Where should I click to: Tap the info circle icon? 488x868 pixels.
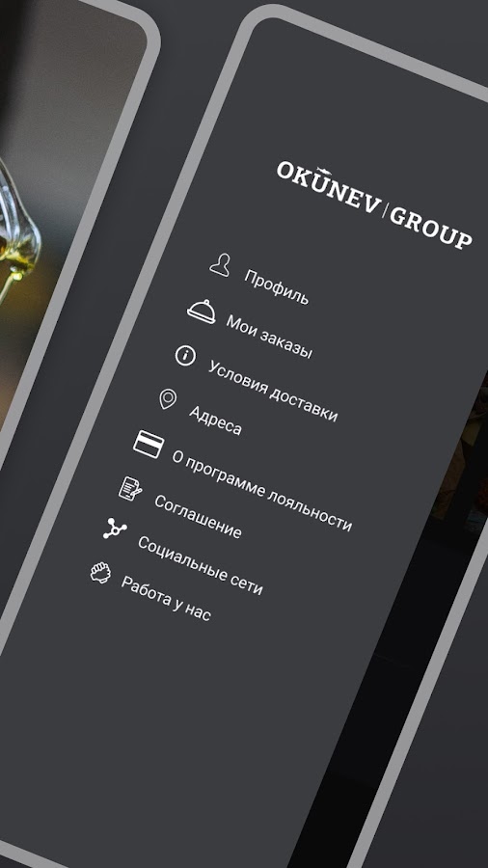pos(185,355)
